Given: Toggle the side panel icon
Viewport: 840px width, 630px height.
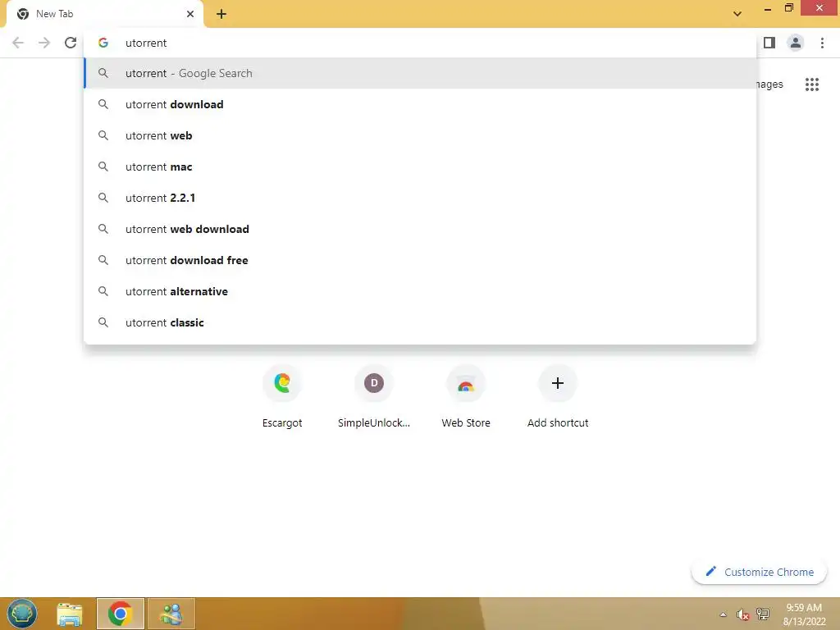Looking at the screenshot, I should click(x=769, y=43).
